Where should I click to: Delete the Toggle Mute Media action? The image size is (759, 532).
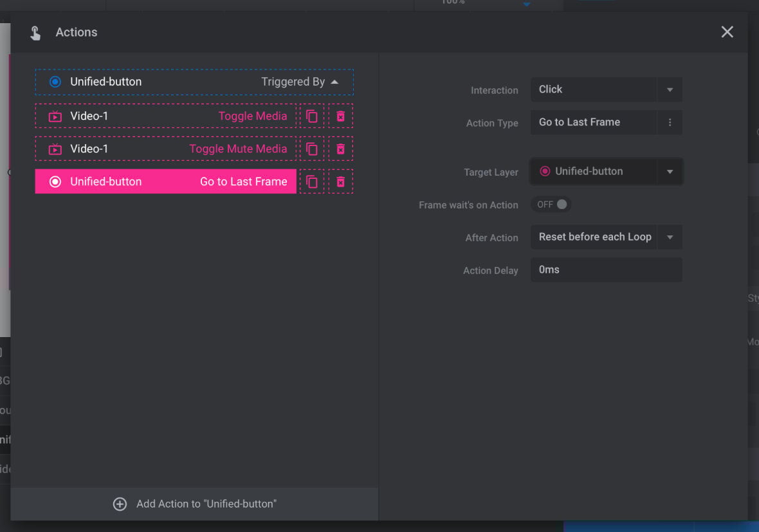pyautogui.click(x=341, y=149)
